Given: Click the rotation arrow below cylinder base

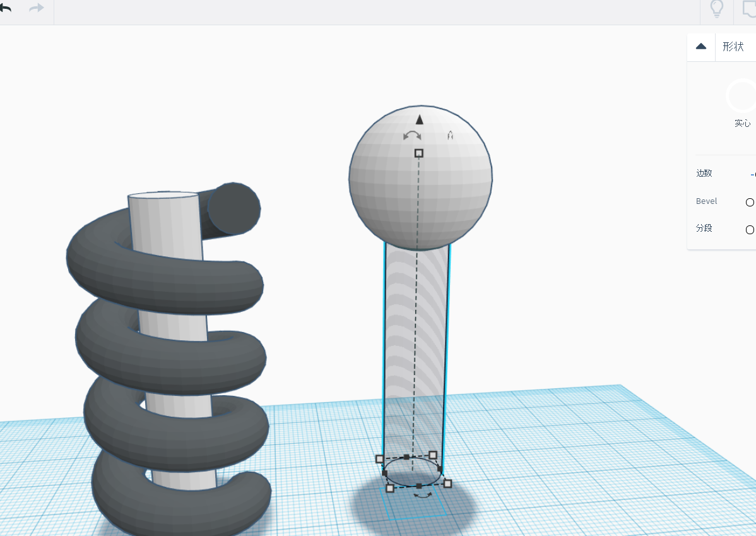Looking at the screenshot, I should click(423, 495).
